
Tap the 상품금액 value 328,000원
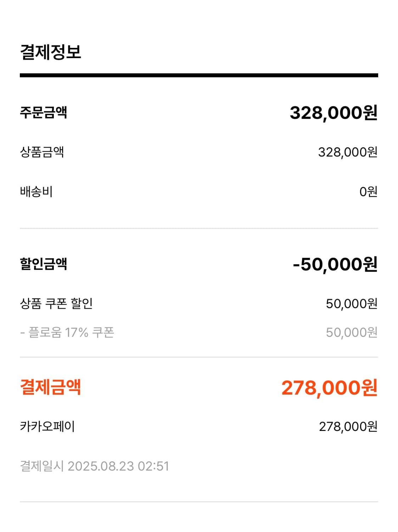[x=348, y=152]
